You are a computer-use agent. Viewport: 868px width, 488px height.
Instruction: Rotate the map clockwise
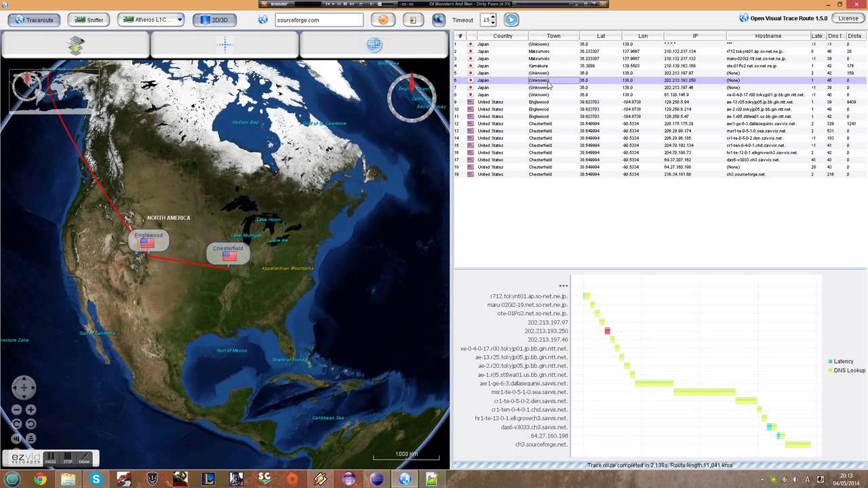coord(31,424)
